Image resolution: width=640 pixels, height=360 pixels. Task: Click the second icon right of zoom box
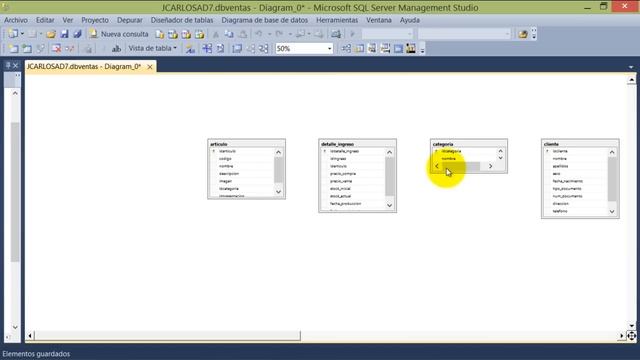coord(359,49)
